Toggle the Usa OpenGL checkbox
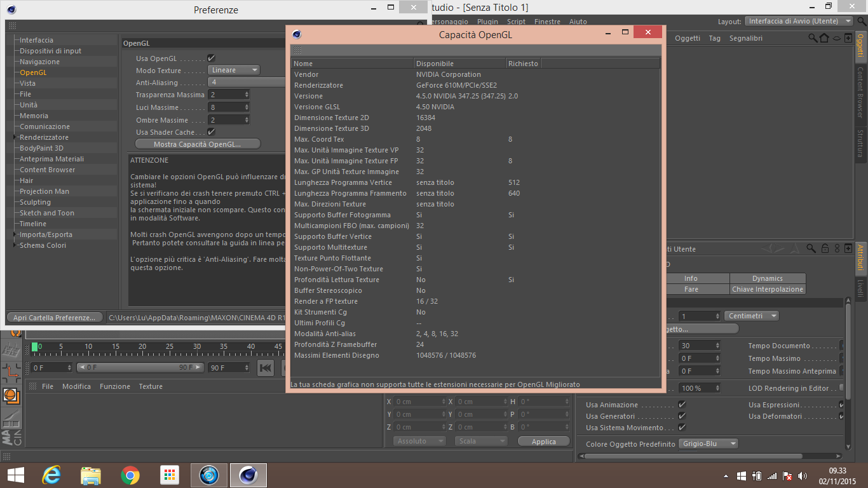 (211, 58)
